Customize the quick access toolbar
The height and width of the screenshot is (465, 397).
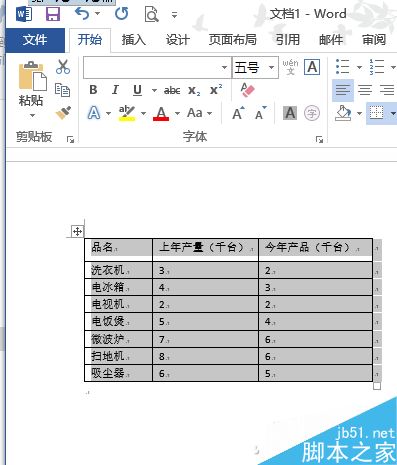pyautogui.click(x=174, y=15)
